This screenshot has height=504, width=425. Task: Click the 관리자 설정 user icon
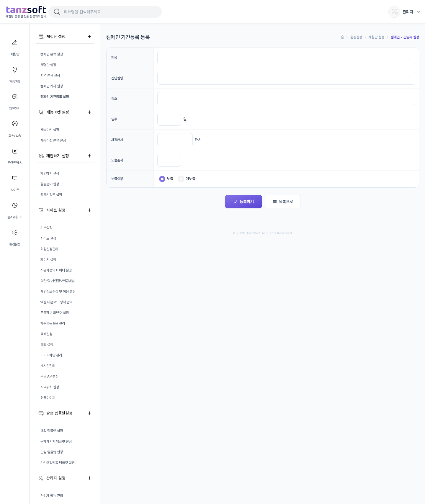41,478
